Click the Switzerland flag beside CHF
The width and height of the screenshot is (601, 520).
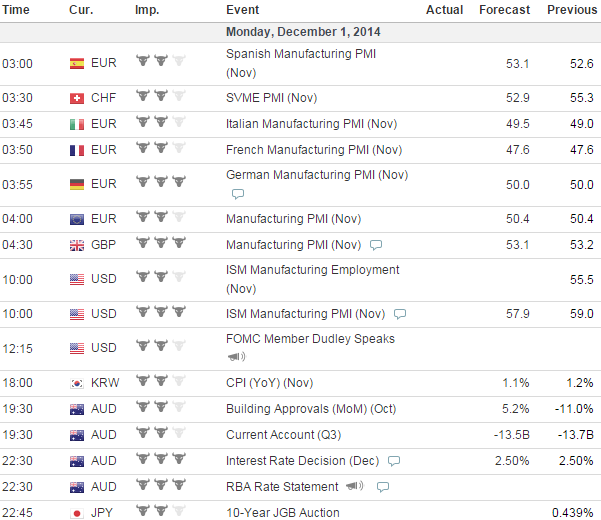click(77, 97)
